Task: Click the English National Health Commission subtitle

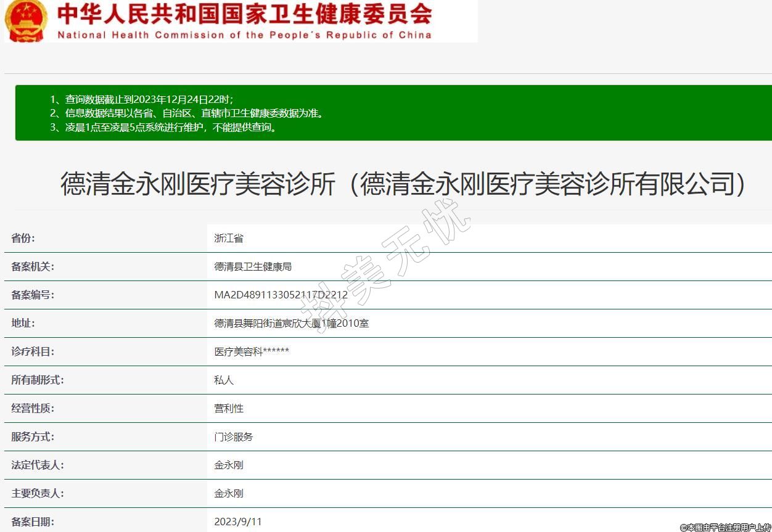Action: coord(244,35)
